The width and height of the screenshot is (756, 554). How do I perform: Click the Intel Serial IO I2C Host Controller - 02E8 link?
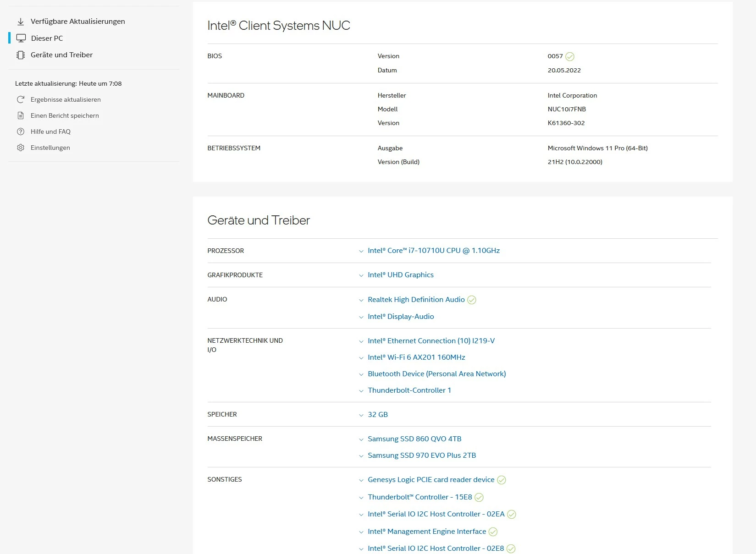coord(436,549)
